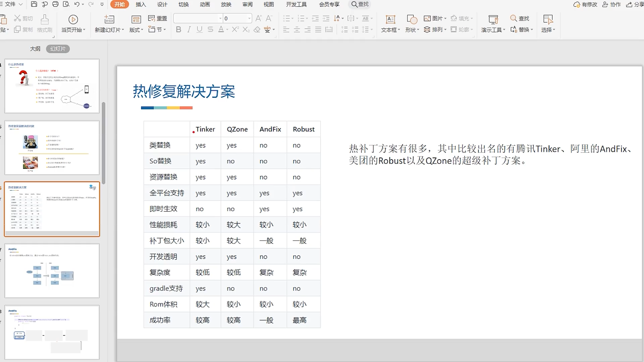
Task: Toggle italic formatting
Action: [189, 29]
